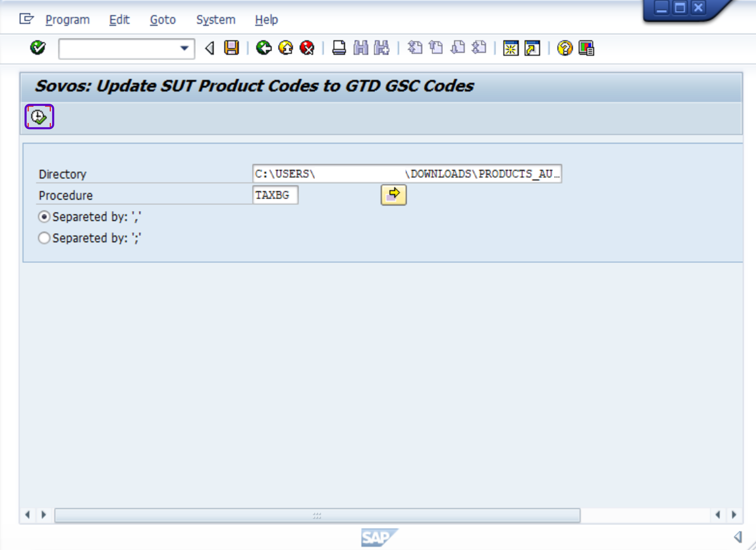Expand the command field dropdown arrow
Screen dimensions: 756x550
pyautogui.click(x=184, y=48)
